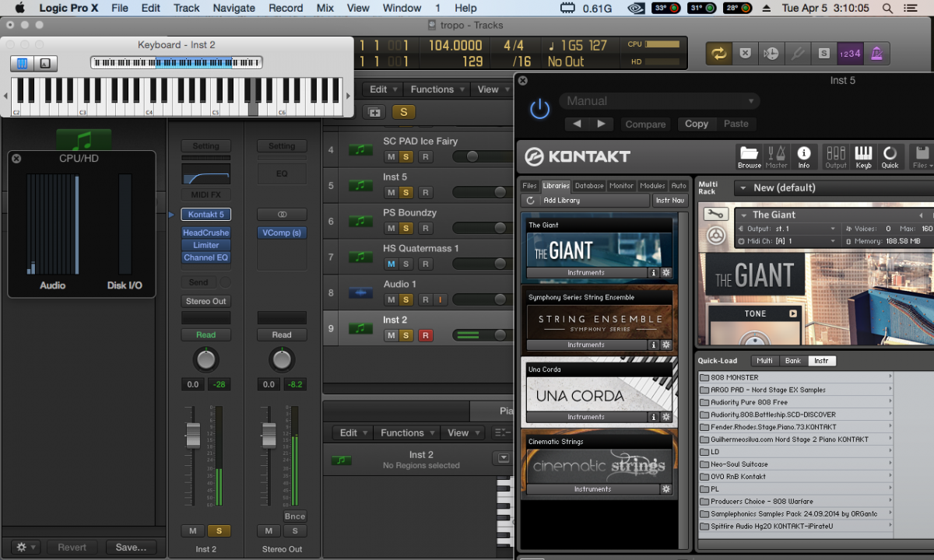Click The Giant wrench edit icon
934x560 pixels.
tap(715, 214)
